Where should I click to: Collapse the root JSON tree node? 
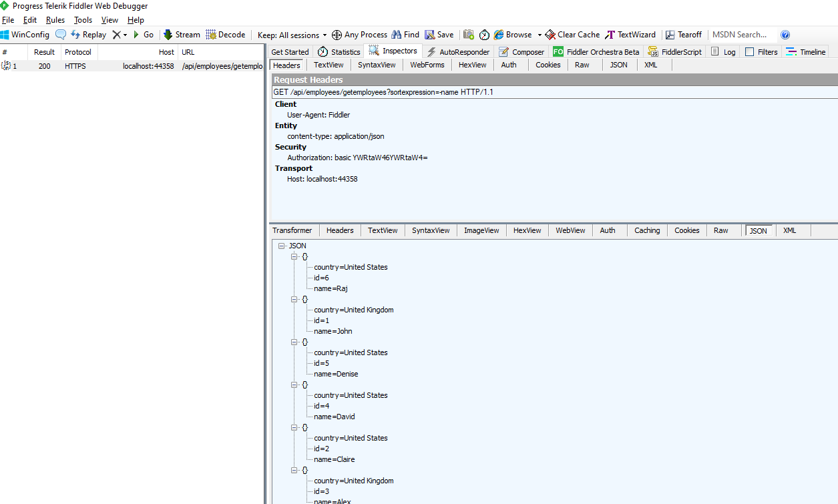point(283,246)
